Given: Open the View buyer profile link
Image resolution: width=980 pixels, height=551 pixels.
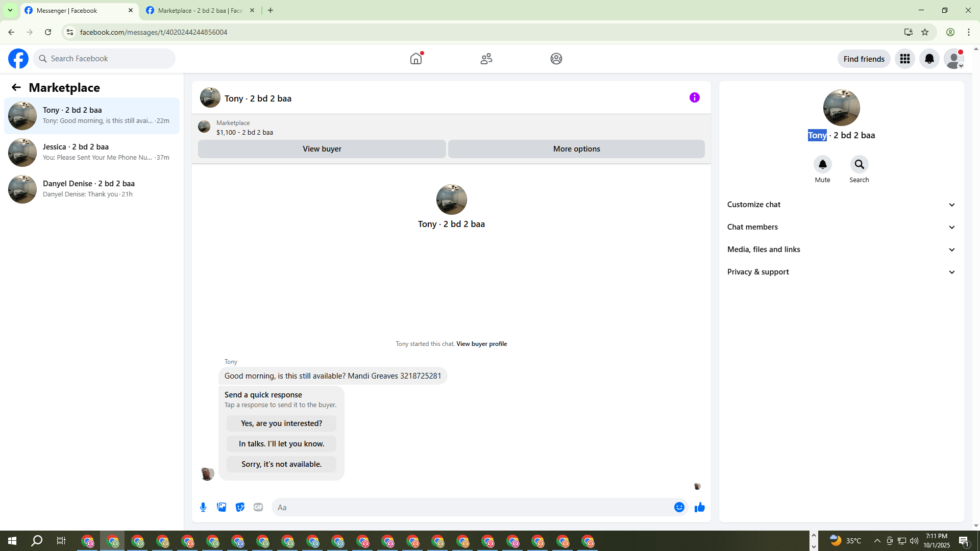Looking at the screenshot, I should click(x=482, y=344).
